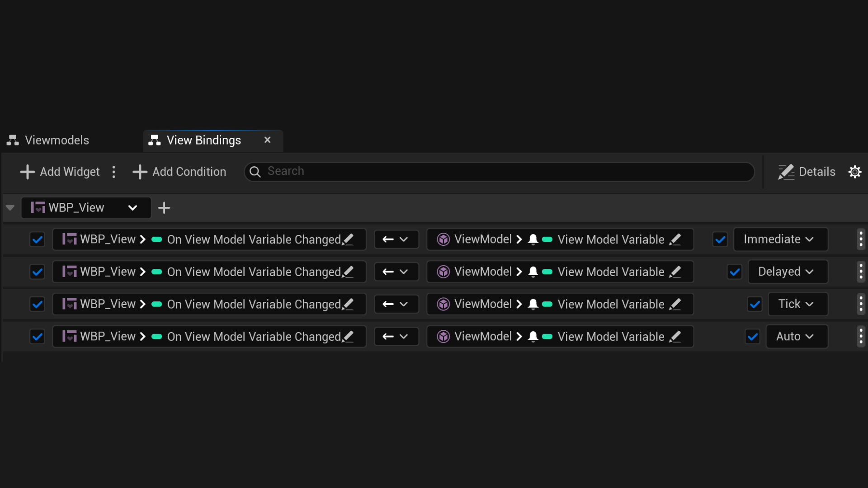This screenshot has width=868, height=488.
Task: Click the Add Widget button
Action: point(60,172)
